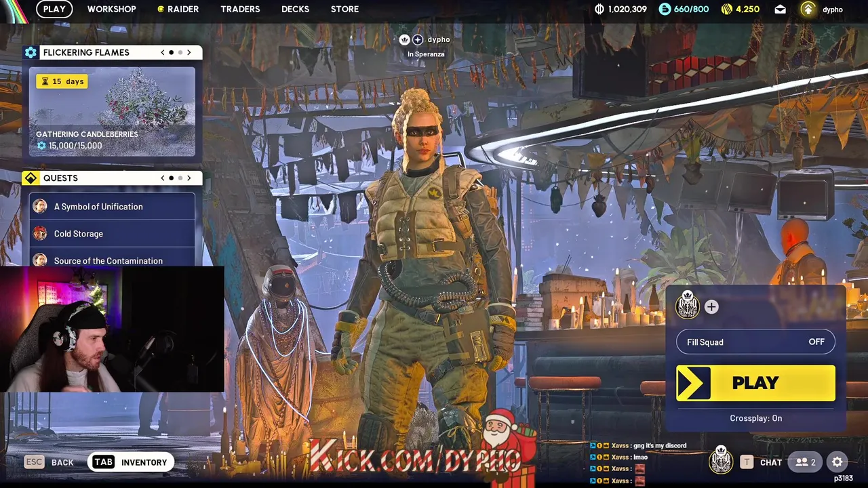Go to next Flickering Flames event
This screenshot has height=488, width=868.
click(189, 52)
